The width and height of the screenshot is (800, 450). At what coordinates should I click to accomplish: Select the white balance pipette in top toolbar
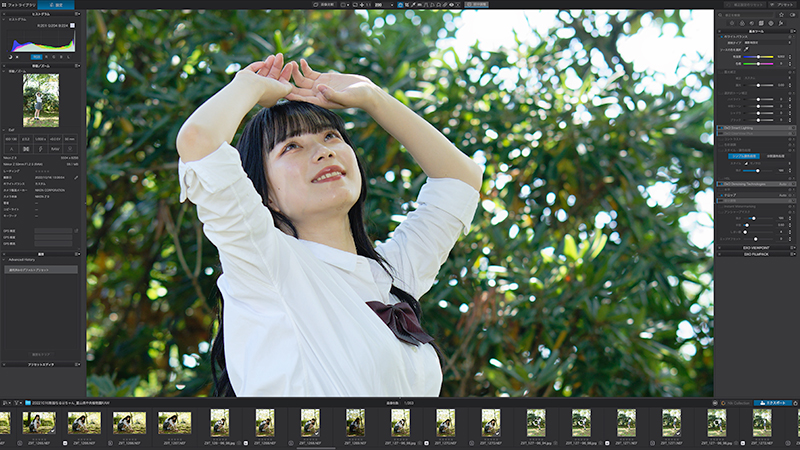point(413,5)
